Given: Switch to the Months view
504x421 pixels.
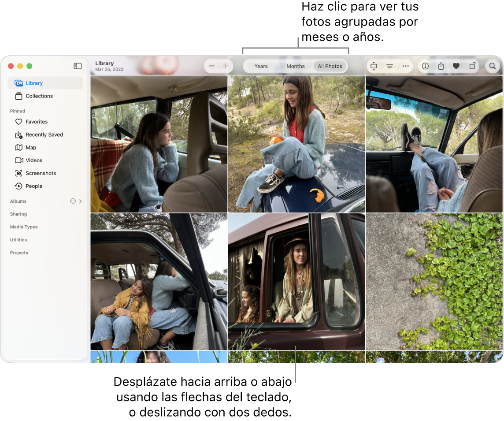Looking at the screenshot, I should (295, 66).
